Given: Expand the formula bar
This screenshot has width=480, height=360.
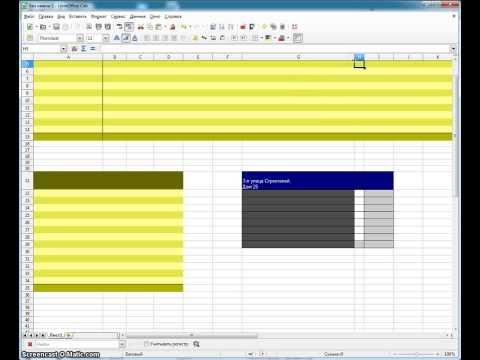Looking at the screenshot, I should pos(453,49).
